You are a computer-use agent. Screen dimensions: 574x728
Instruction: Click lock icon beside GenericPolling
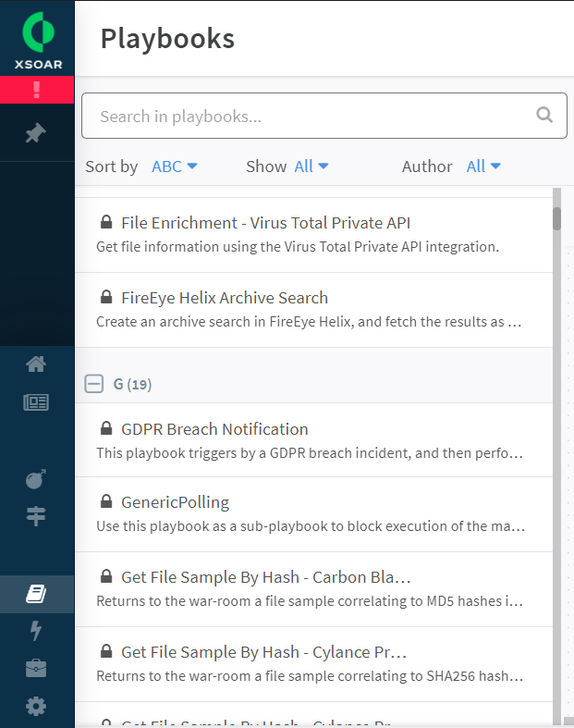106,501
